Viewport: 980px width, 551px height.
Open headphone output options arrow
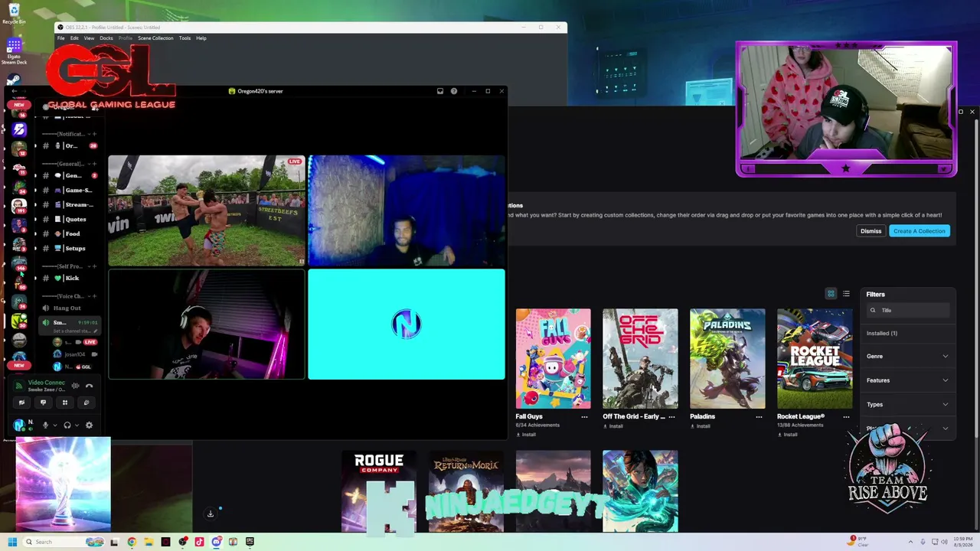(x=77, y=425)
